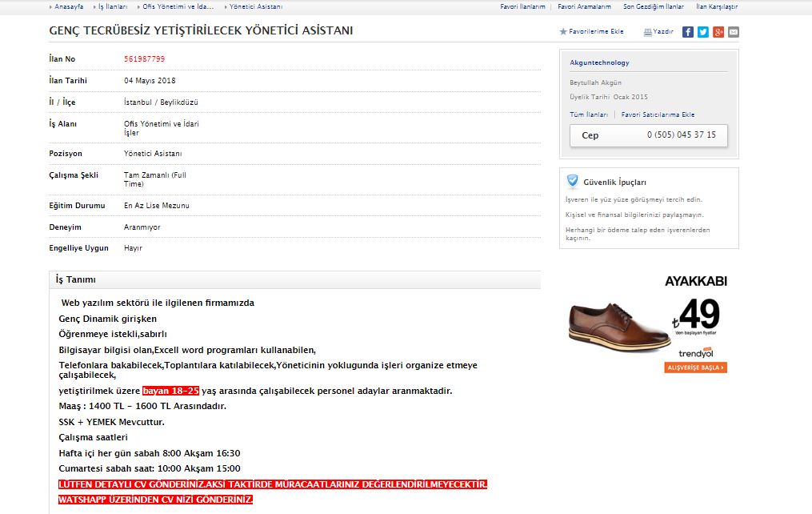
Task: Share the listing on Twitter
Action: pos(703,32)
